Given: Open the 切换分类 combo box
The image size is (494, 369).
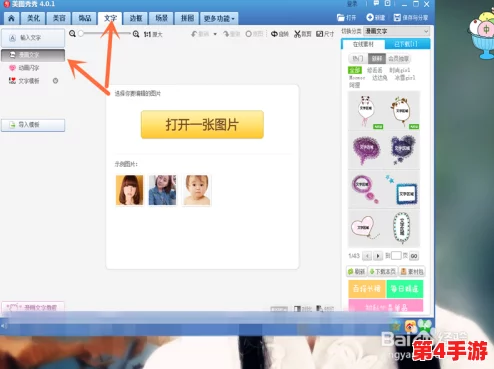Looking at the screenshot, I should [x=396, y=31].
